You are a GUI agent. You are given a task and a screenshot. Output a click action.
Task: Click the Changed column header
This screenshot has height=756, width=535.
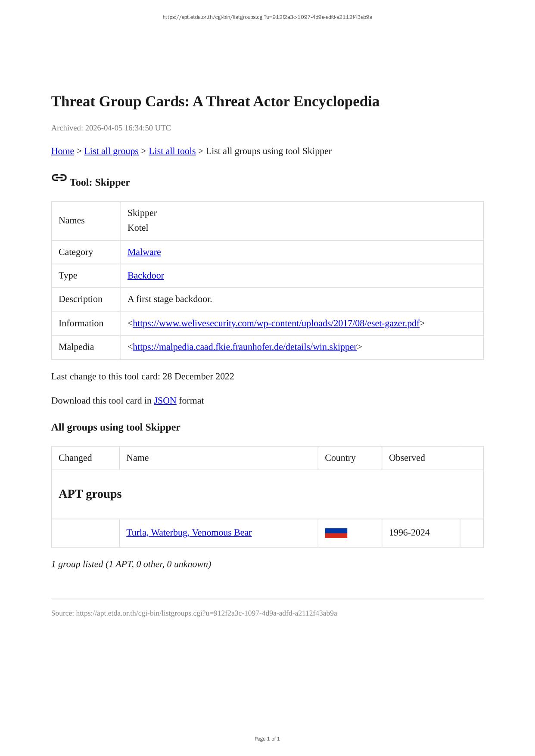[x=75, y=458]
